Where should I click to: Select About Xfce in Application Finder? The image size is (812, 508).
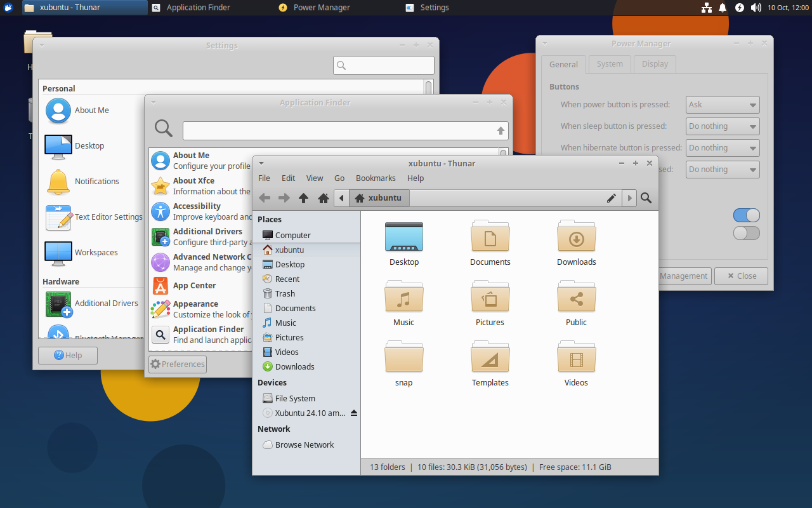[201, 186]
